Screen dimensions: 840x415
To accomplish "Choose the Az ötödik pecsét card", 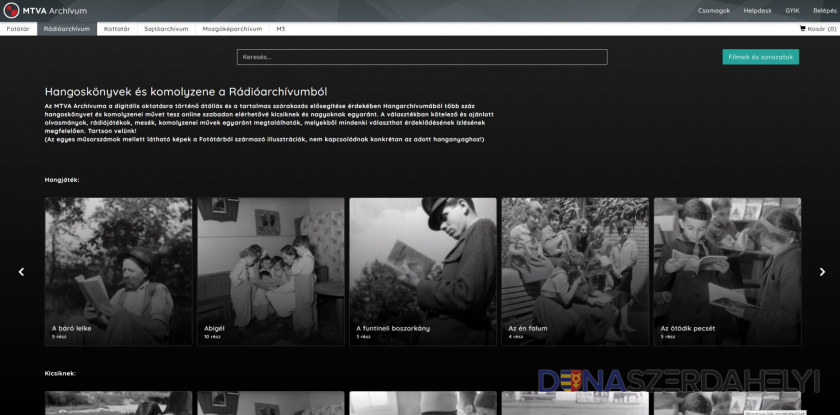I will coord(727,271).
